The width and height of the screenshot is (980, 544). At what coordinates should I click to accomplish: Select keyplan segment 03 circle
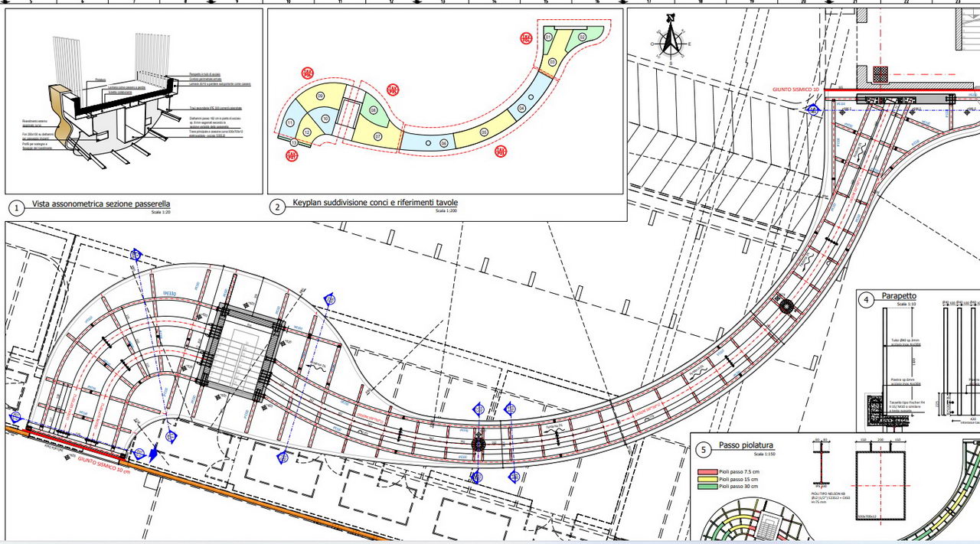pyautogui.click(x=551, y=62)
